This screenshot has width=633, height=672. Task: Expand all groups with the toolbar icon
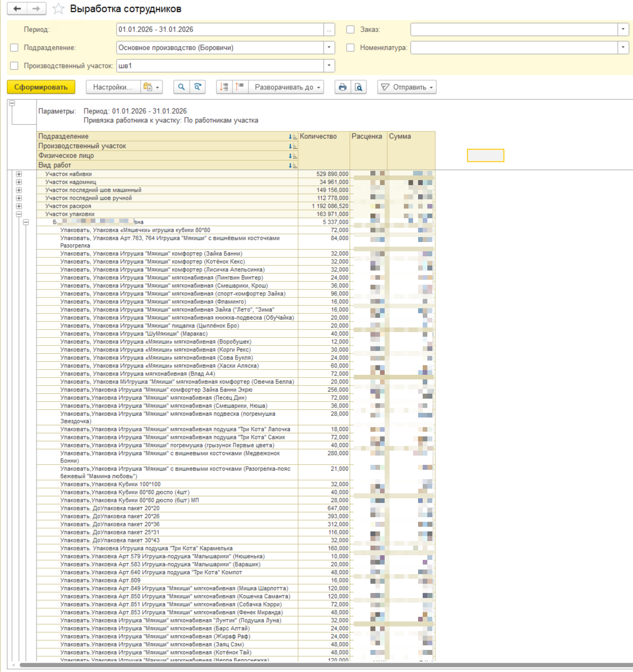224,87
